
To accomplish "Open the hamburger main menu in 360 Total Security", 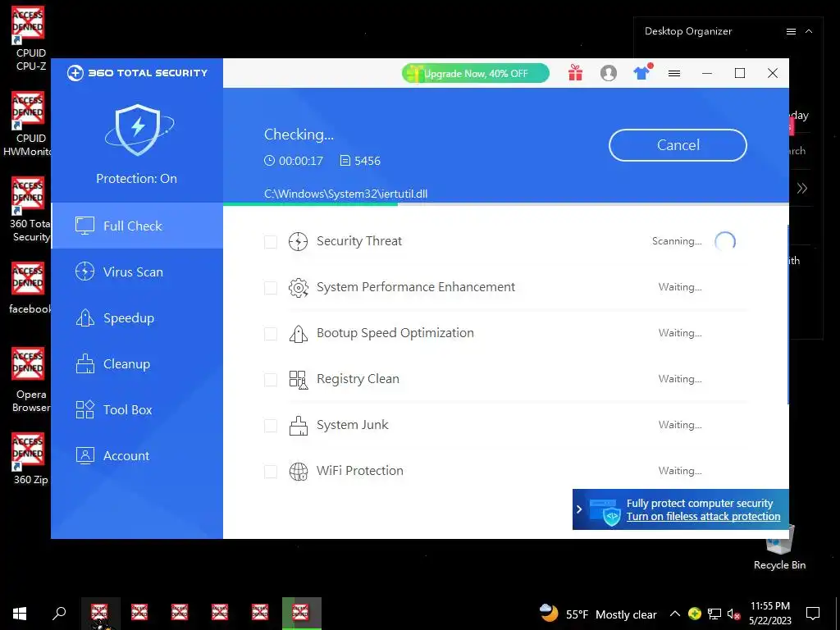I will (674, 73).
